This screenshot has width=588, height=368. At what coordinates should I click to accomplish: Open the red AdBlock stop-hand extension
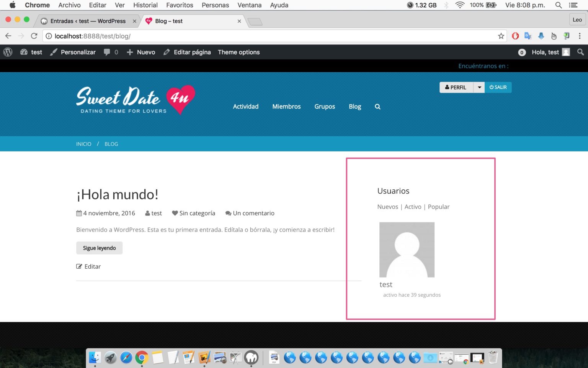515,36
